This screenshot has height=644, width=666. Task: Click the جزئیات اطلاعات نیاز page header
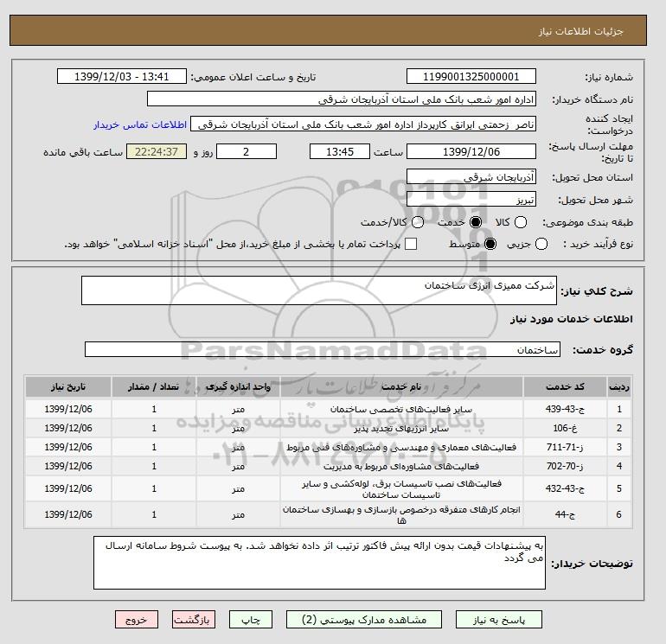580,31
